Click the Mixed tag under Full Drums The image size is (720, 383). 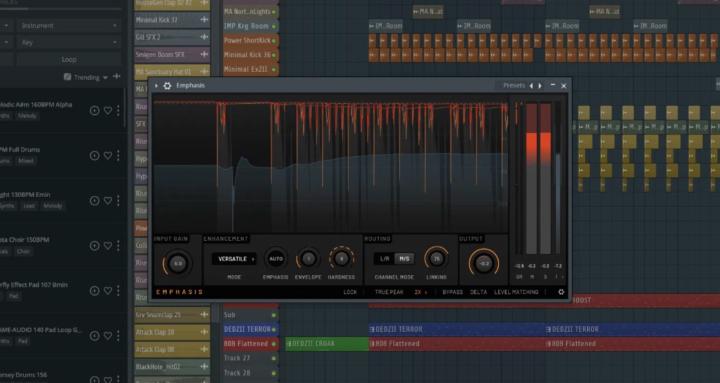[x=26, y=161]
